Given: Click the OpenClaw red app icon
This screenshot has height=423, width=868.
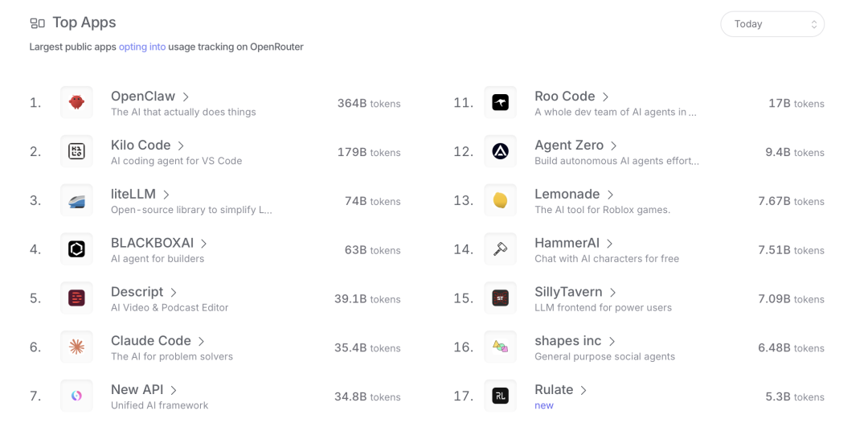Looking at the screenshot, I should [76, 103].
